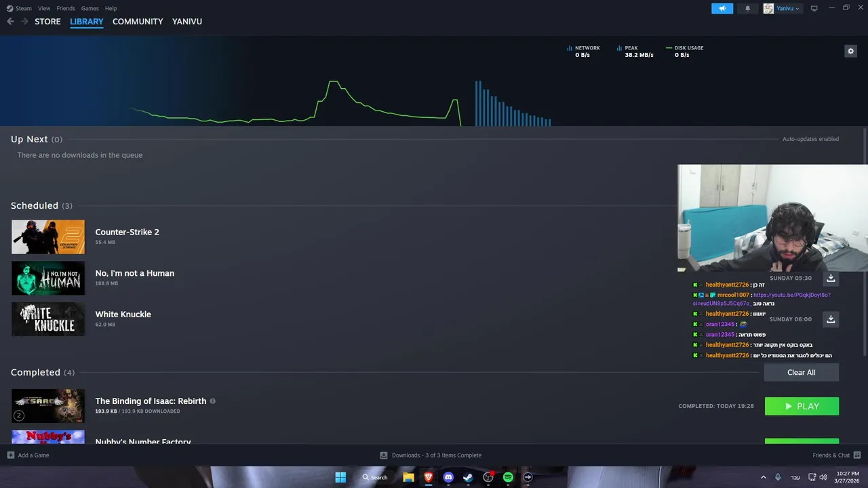Open the Windows Start menu
Image resolution: width=868 pixels, height=488 pixels.
pos(340,477)
